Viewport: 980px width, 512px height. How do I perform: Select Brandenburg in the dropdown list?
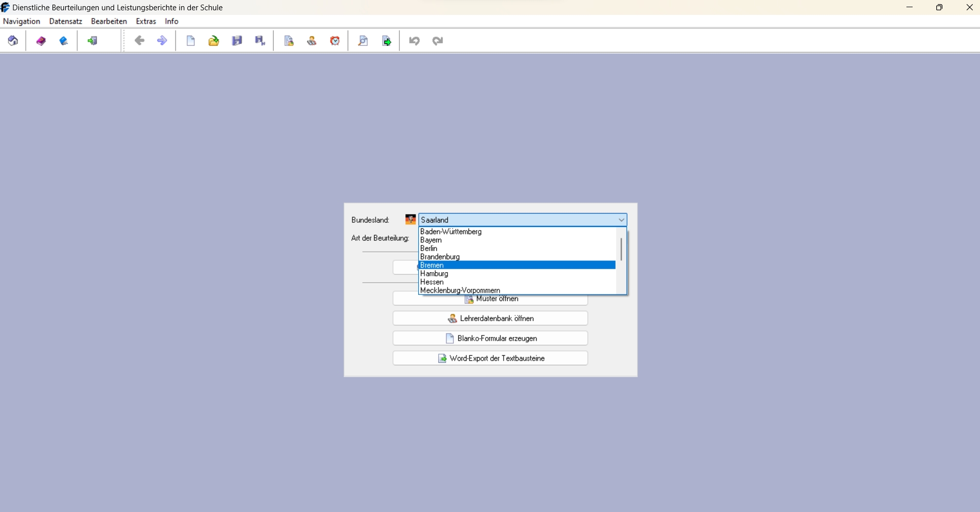click(518, 257)
